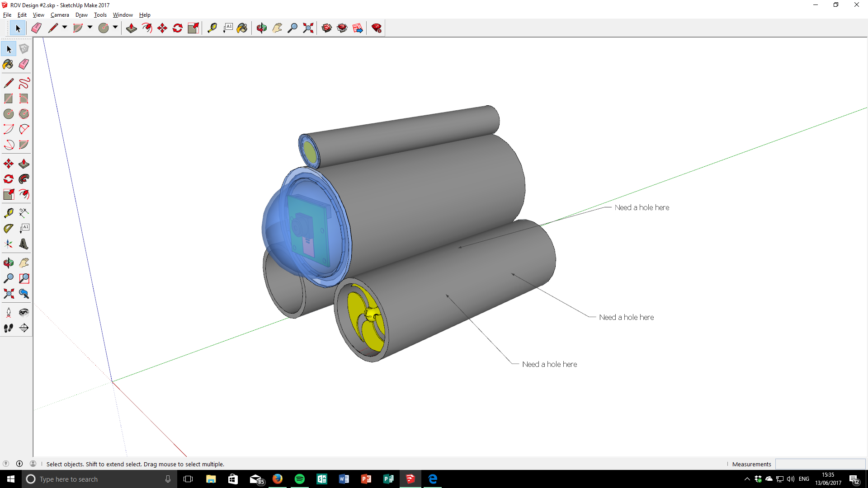Click the credits info status icon

pyautogui.click(x=19, y=464)
